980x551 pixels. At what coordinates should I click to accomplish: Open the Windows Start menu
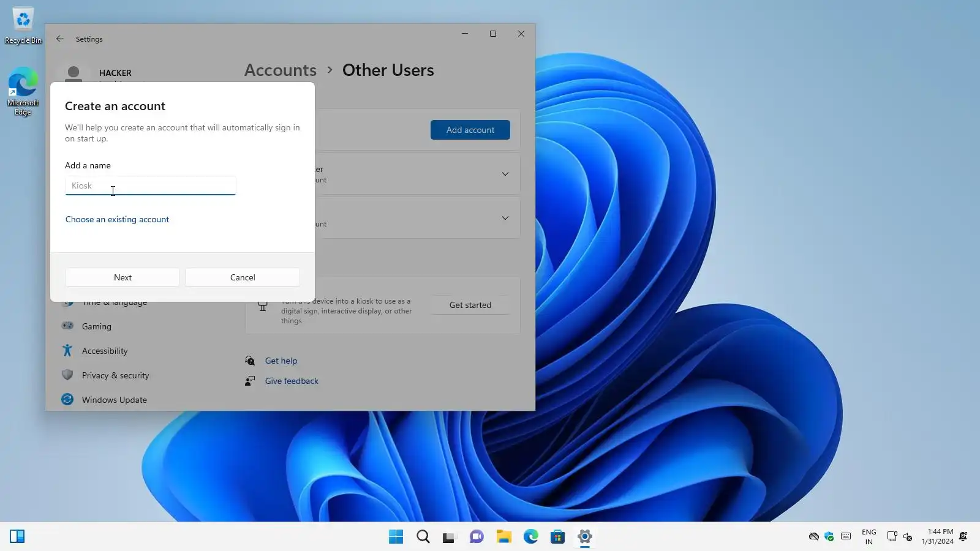coord(396,537)
